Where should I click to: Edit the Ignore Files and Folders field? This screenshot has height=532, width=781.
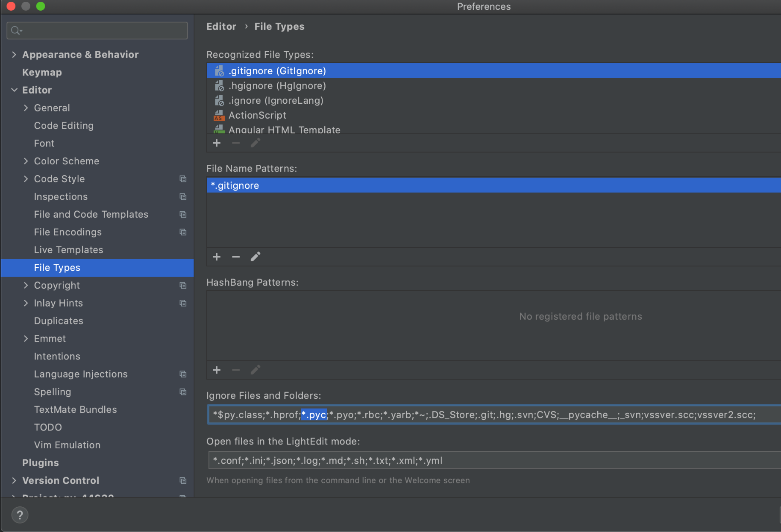[470, 414]
